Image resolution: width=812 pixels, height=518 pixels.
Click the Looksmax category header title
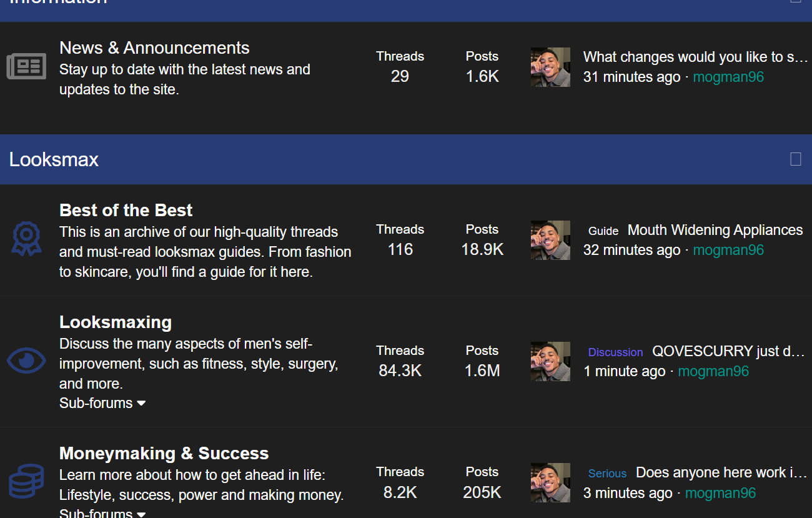54,159
